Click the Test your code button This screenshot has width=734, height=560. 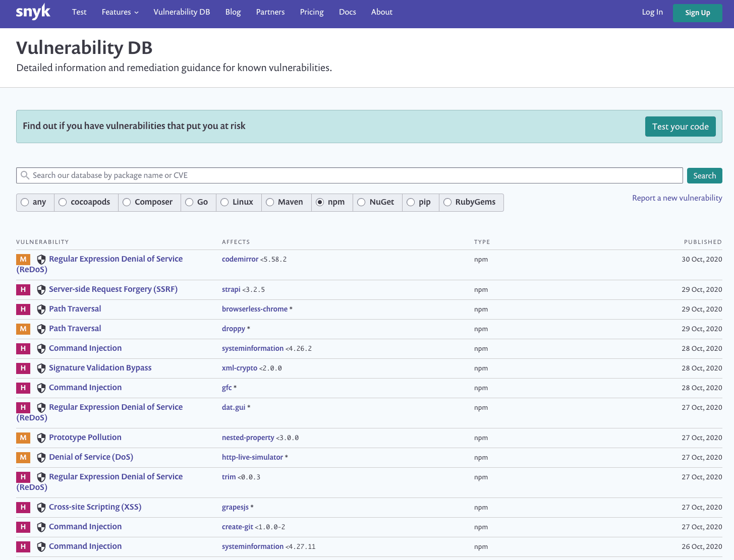(x=680, y=127)
